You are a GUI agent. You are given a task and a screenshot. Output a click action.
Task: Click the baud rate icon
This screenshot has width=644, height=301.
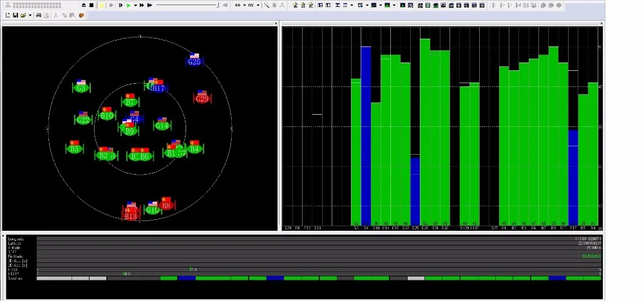tap(251, 5)
